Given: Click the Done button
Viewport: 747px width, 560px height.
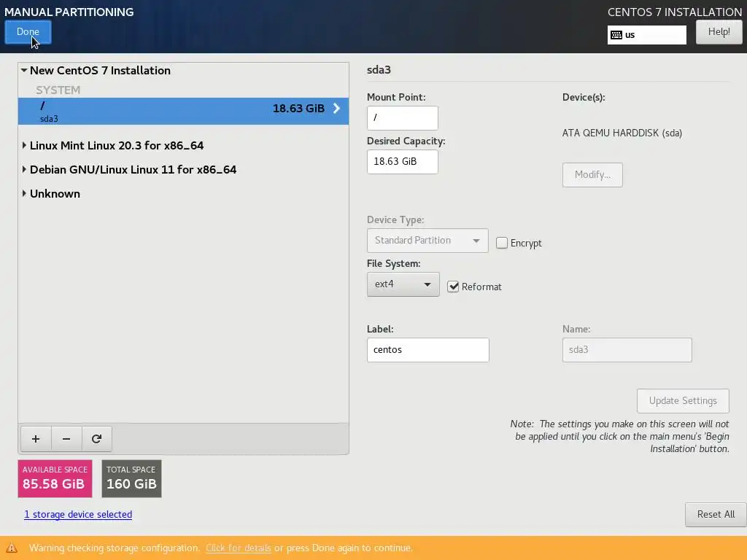Looking at the screenshot, I should (x=28, y=32).
